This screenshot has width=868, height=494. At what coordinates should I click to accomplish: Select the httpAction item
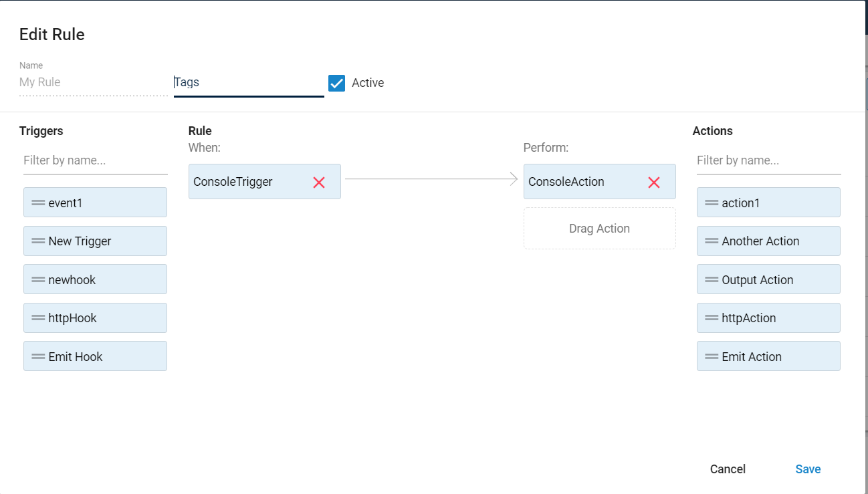point(768,318)
